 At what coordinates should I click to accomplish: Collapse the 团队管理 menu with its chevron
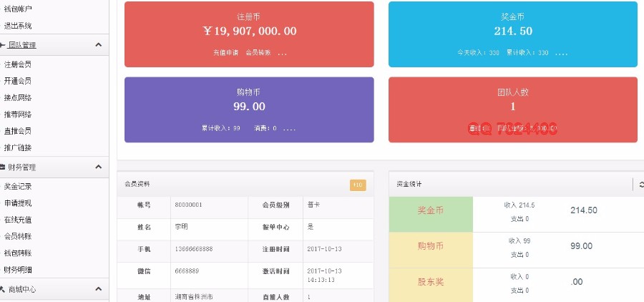[98, 45]
